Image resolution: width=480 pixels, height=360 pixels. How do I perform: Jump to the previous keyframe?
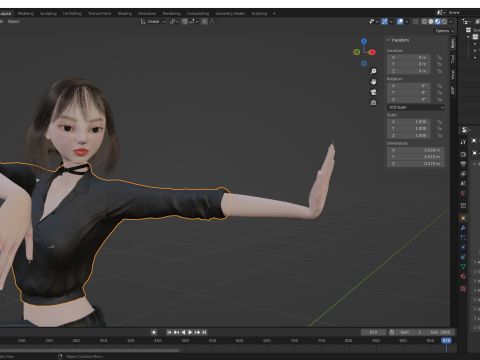click(176, 332)
